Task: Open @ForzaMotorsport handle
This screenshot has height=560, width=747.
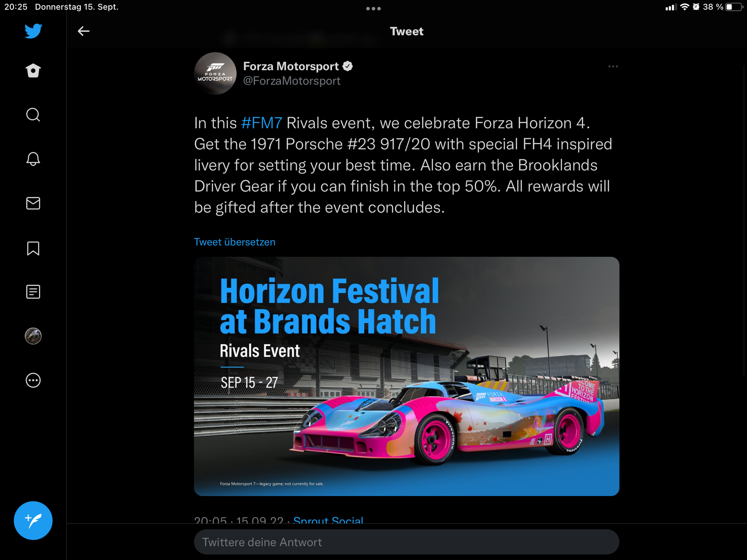Action: tap(292, 81)
